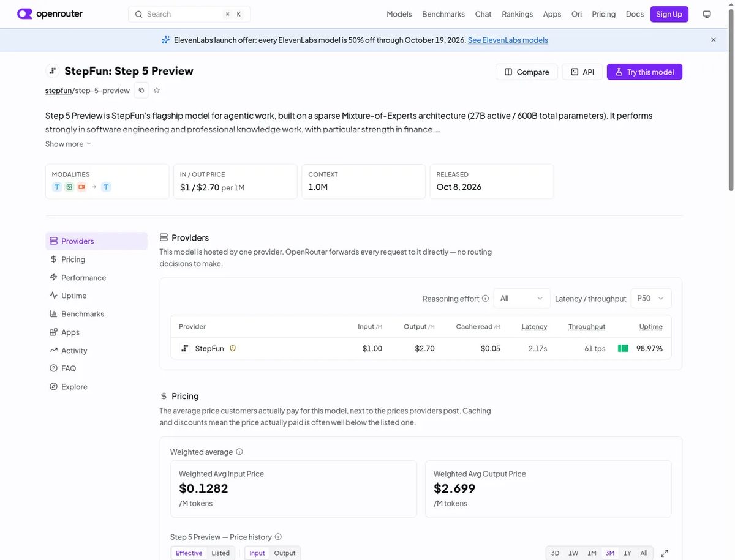735x560 pixels.
Task: Open Pricing in the top navigation
Action: 604,14
